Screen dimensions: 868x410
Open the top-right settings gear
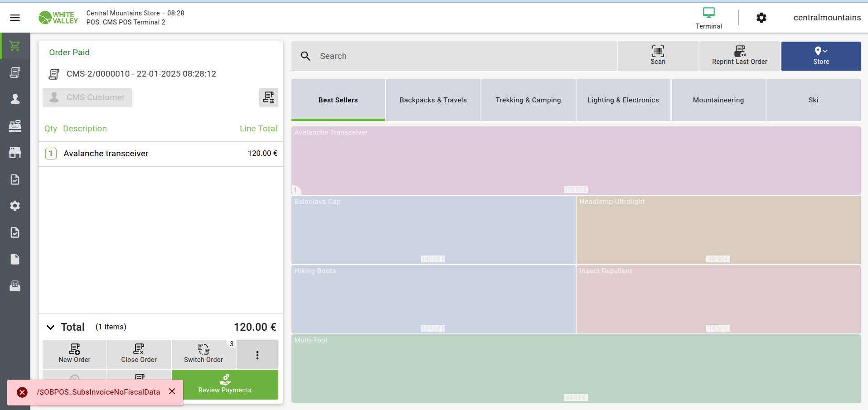click(x=761, y=18)
